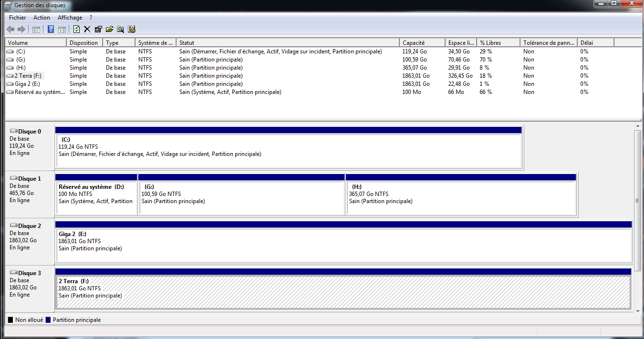This screenshot has width=644, height=339.
Task: Click the capacity cell "365,07 Go"
Action: (414, 68)
